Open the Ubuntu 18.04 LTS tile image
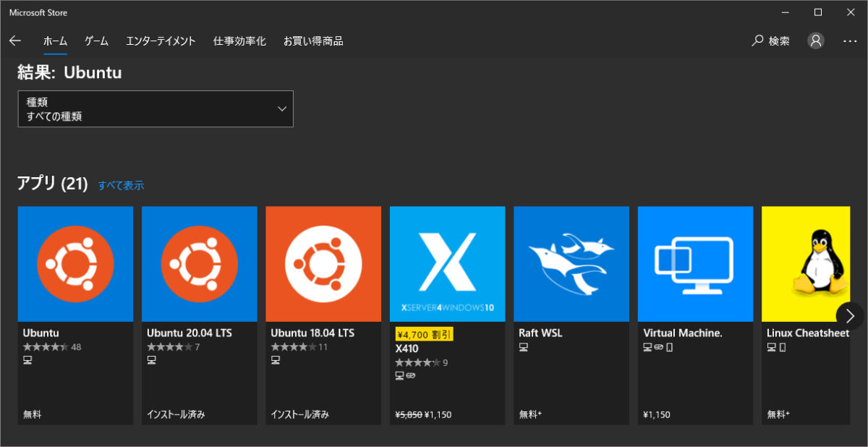868x447 pixels. click(x=323, y=264)
